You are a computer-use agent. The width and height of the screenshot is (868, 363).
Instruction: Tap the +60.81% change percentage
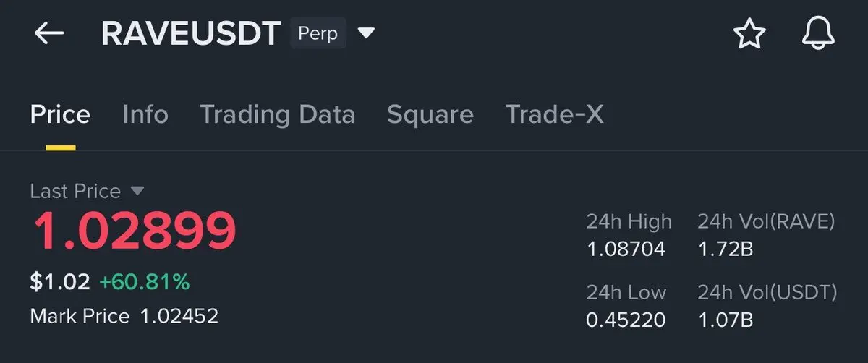tap(144, 282)
